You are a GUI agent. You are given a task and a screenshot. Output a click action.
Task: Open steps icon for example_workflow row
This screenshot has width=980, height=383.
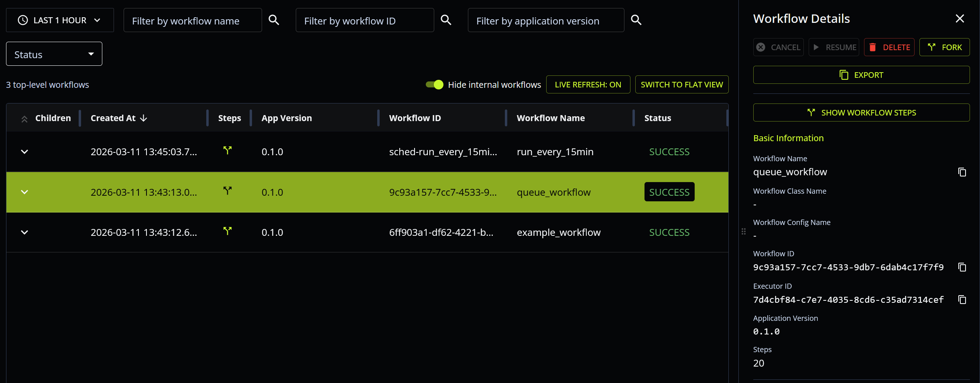point(228,231)
